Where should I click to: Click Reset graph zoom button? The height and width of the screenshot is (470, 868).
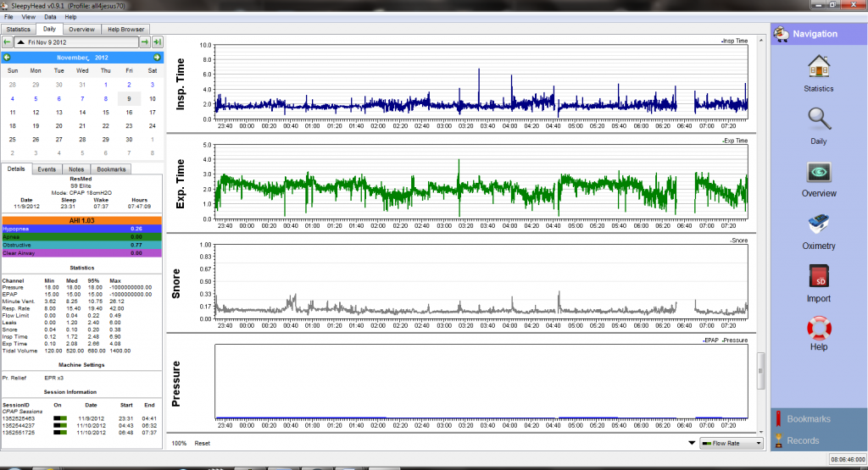point(202,444)
